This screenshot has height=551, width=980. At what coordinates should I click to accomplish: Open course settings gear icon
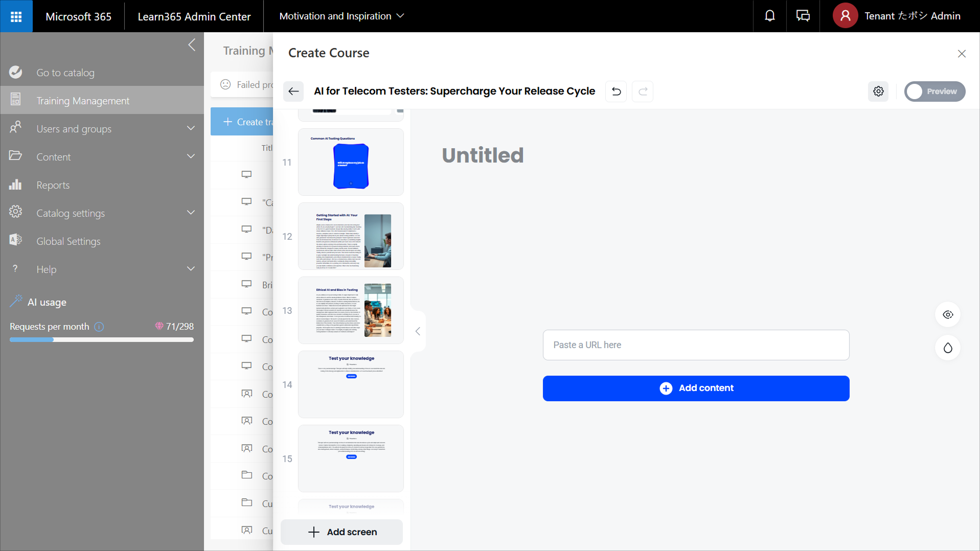[x=878, y=91]
